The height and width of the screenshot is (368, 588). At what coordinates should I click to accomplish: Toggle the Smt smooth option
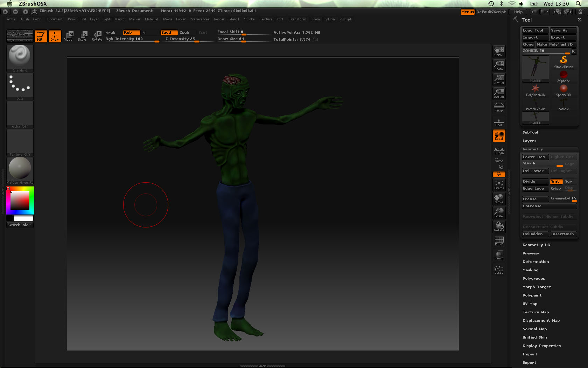(556, 182)
